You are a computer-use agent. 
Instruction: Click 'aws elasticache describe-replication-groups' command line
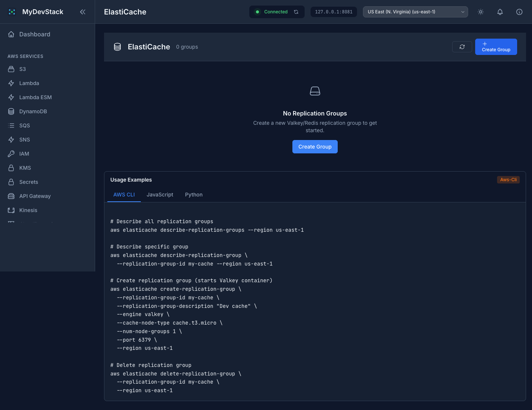[x=207, y=230]
